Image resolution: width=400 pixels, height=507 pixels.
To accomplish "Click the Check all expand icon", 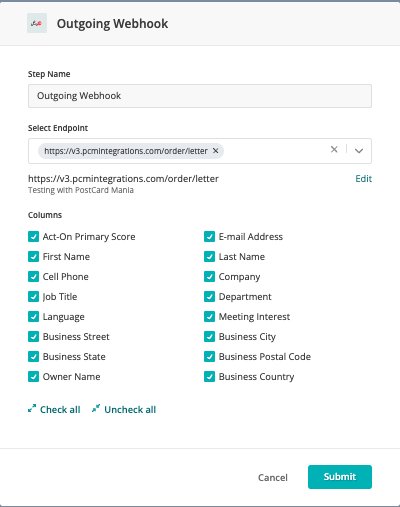I will 32,408.
